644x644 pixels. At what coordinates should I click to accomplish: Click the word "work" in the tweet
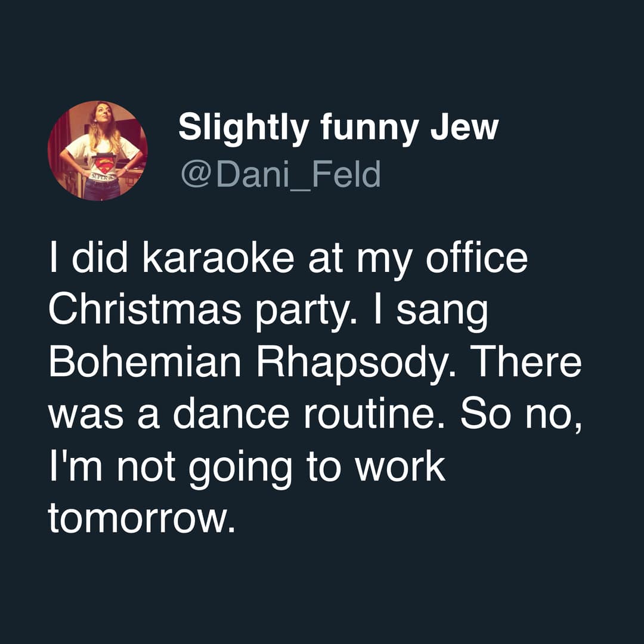[401, 466]
